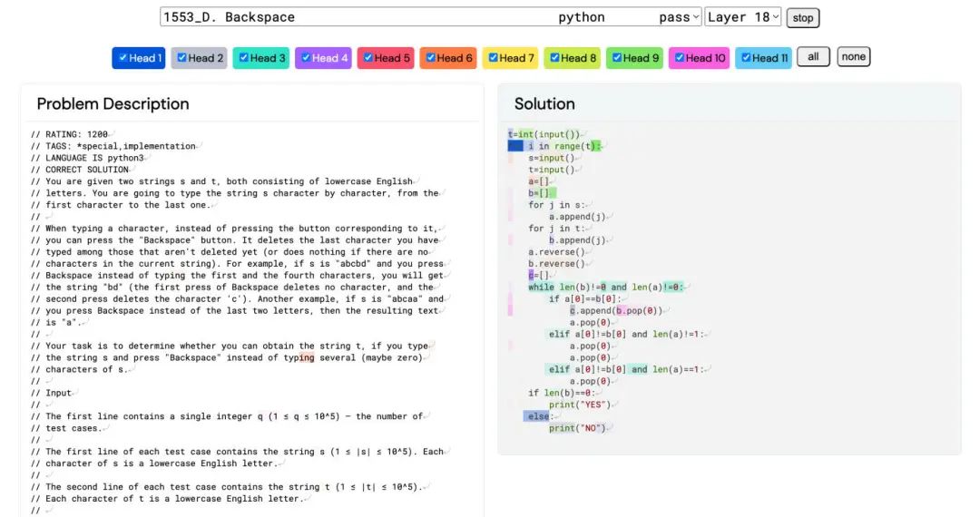This screenshot has width=980, height=517.
Task: Click the highlighted 'else' token in the solution
Action: pyautogui.click(x=538, y=416)
